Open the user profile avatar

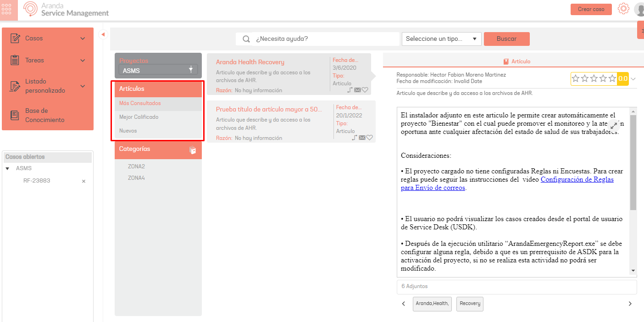coord(639,9)
